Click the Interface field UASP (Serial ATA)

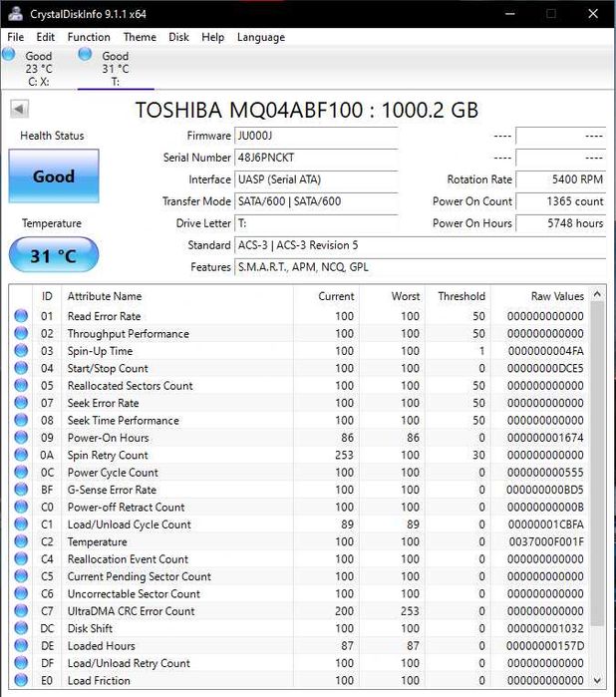click(316, 179)
